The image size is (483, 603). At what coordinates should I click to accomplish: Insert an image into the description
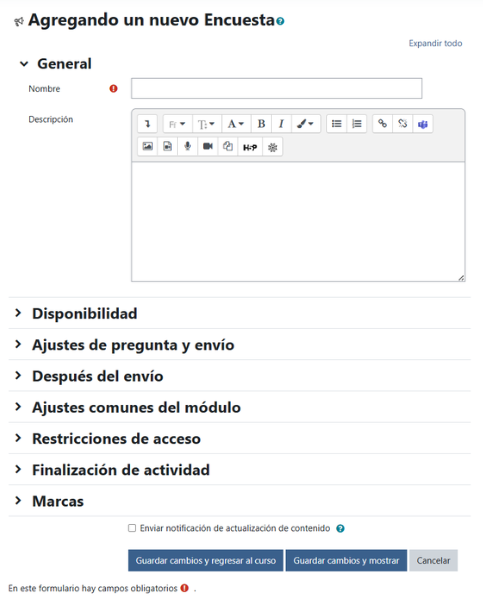point(147,147)
